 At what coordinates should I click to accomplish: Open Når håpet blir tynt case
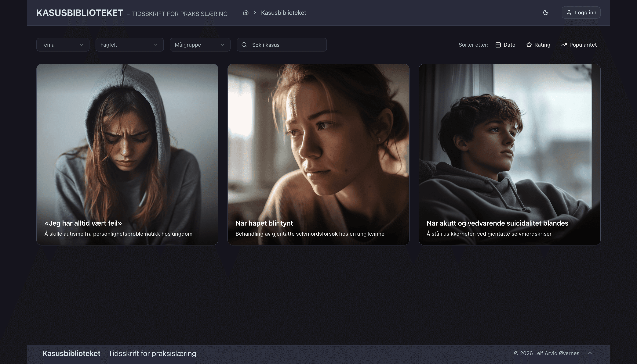tap(318, 154)
